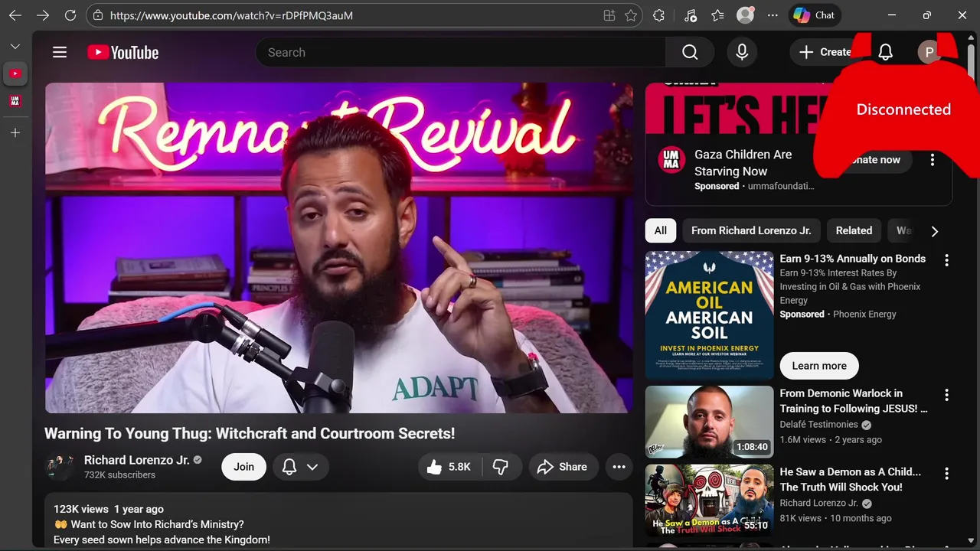Click 732K subscribers text
The width and height of the screenshot is (980, 551).
pos(119,475)
